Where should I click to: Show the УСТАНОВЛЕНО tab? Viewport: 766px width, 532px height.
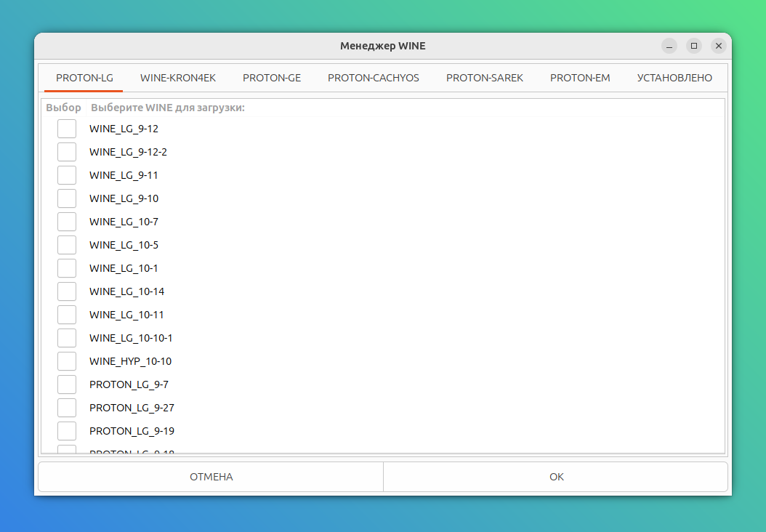point(674,78)
